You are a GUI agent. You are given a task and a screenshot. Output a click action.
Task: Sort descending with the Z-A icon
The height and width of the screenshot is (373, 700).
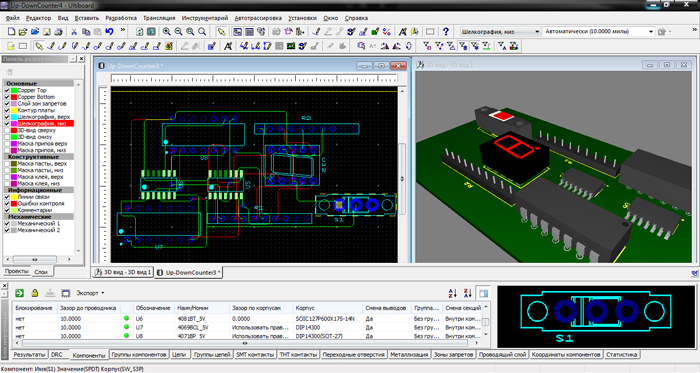pyautogui.click(x=467, y=293)
